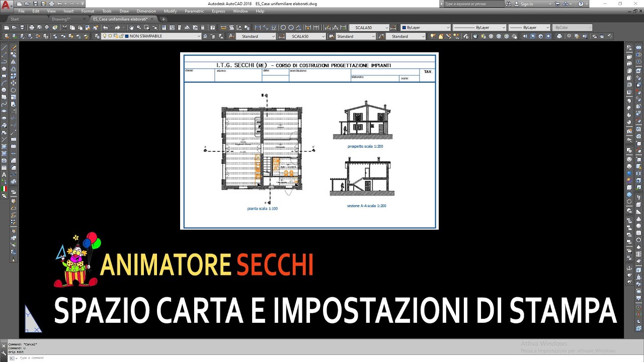Open SCALA50 dimension style dropdown in Styles row
This screenshot has height=362, width=644.
pyautogui.click(x=305, y=36)
